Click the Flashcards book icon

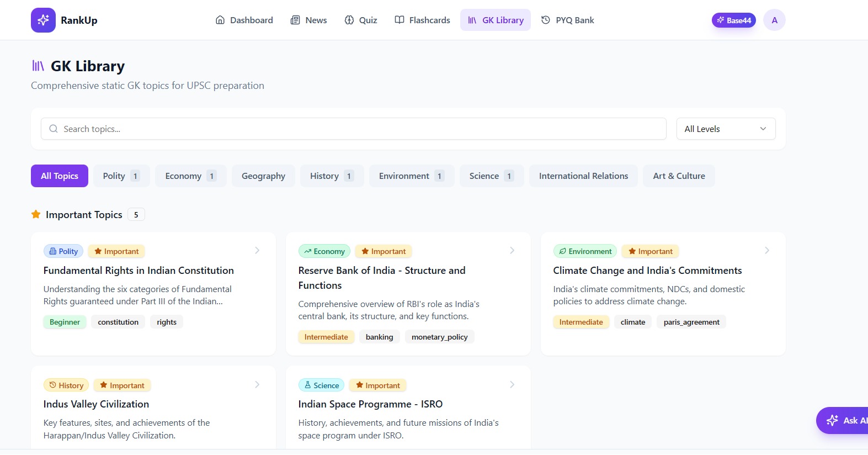pos(400,20)
